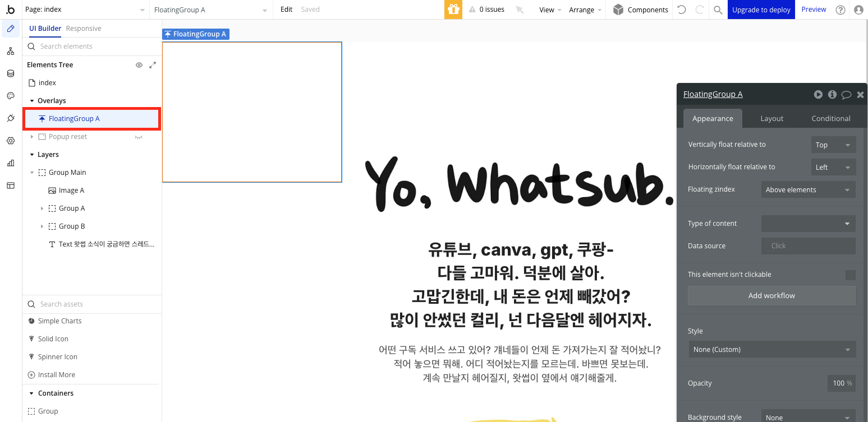This screenshot has width=868, height=422.
Task: Open the Floating zindex dropdown
Action: tap(809, 189)
